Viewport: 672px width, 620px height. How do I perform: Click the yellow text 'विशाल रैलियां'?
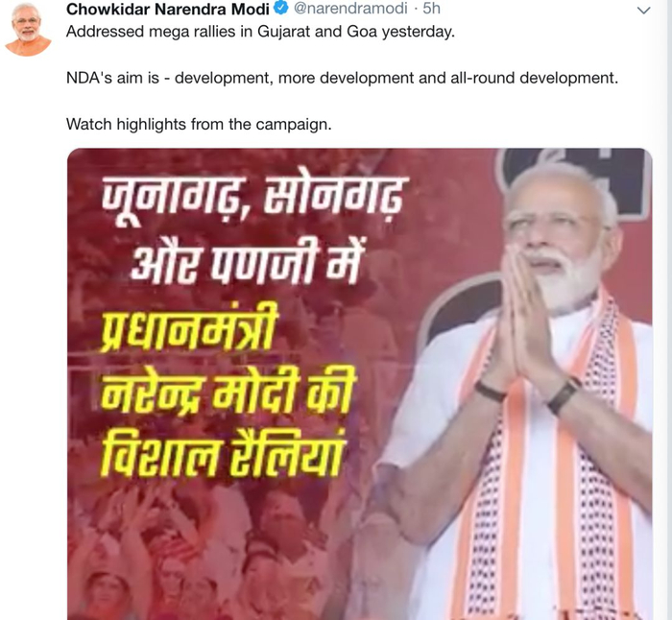tap(223, 453)
